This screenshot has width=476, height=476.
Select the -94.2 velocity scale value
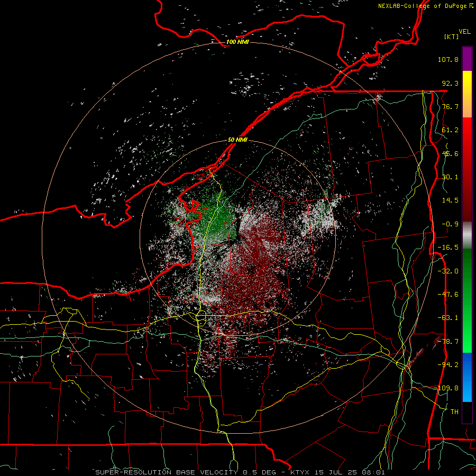click(448, 365)
